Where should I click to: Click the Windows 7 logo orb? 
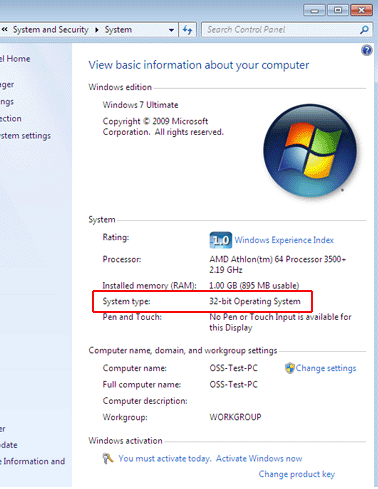[x=310, y=150]
